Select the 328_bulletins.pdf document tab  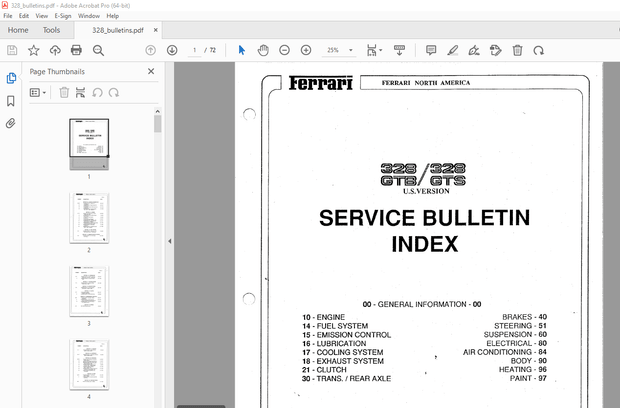pos(118,30)
